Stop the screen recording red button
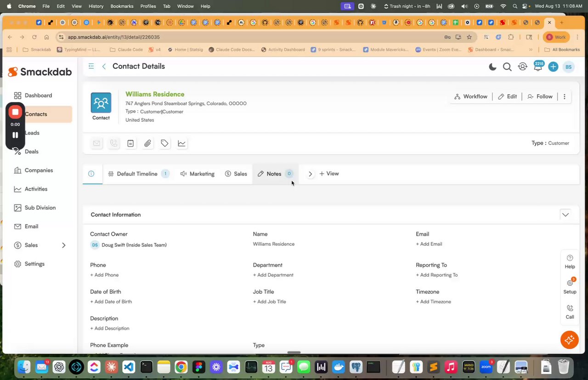This screenshot has width=588, height=380. coord(15,112)
